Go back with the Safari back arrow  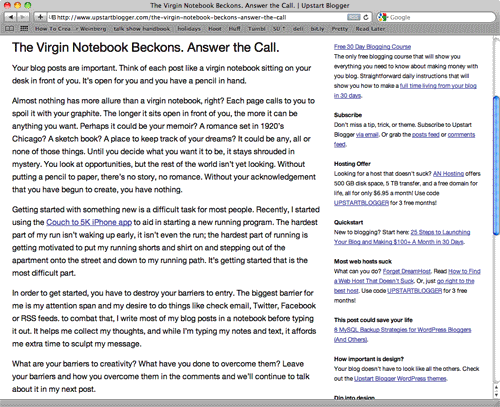[x=11, y=17]
